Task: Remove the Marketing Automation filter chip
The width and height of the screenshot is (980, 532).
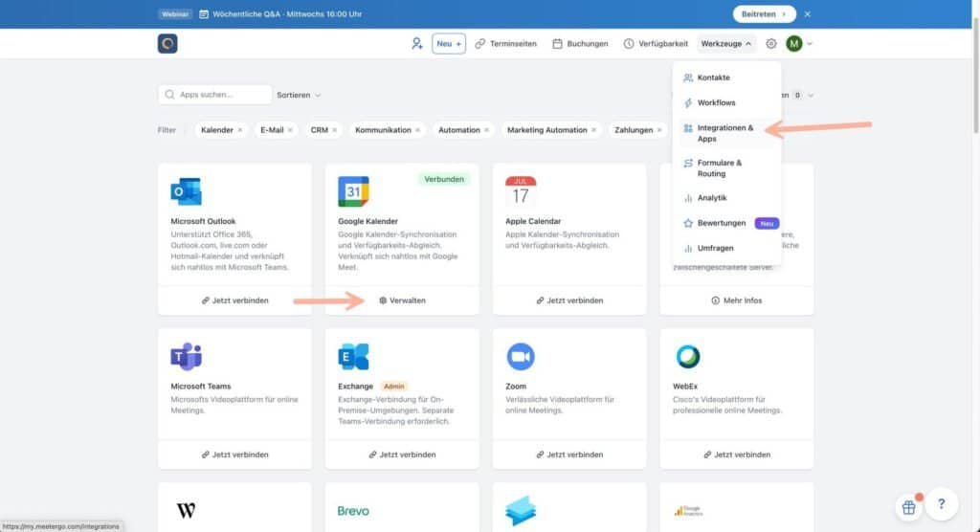Action: click(x=593, y=130)
